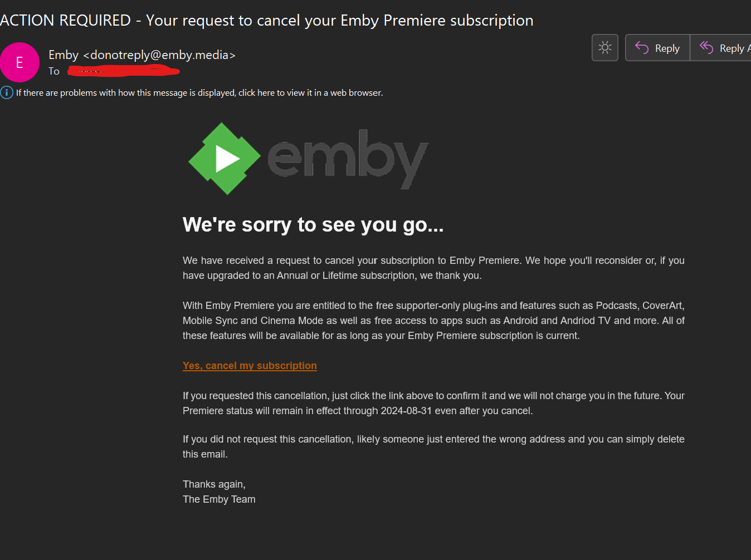This screenshot has width=751, height=560.
Task: Click "Yes, cancel my subscription" link
Action: (x=250, y=366)
